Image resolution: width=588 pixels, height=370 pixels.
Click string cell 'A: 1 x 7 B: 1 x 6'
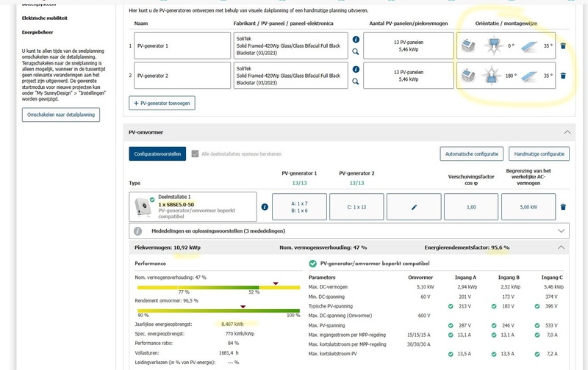299,207
